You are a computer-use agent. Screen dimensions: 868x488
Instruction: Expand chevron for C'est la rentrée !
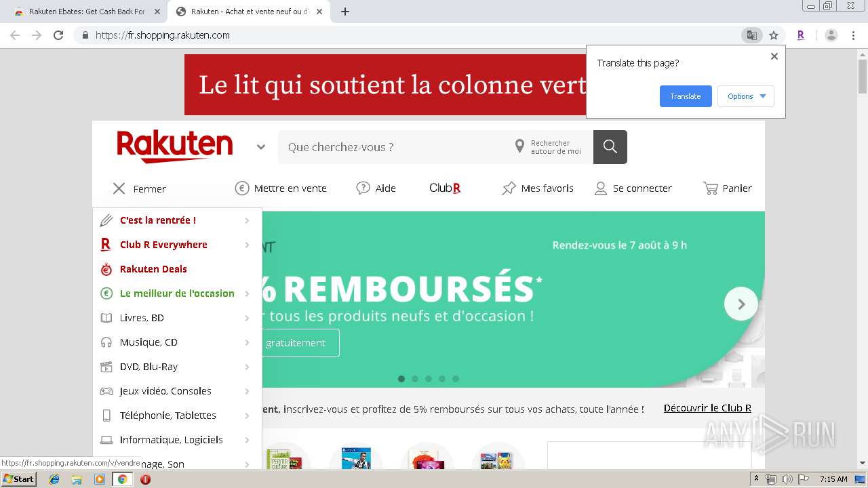coord(247,220)
